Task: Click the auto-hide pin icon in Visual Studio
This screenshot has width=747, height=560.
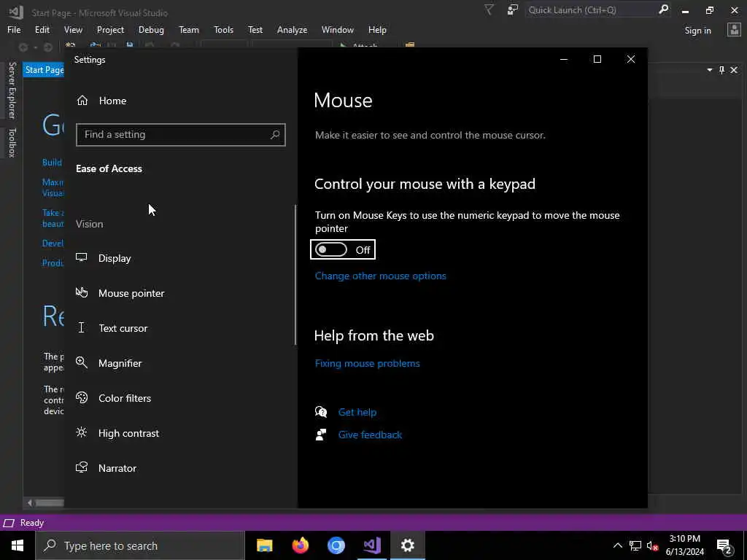Action: pyautogui.click(x=721, y=70)
